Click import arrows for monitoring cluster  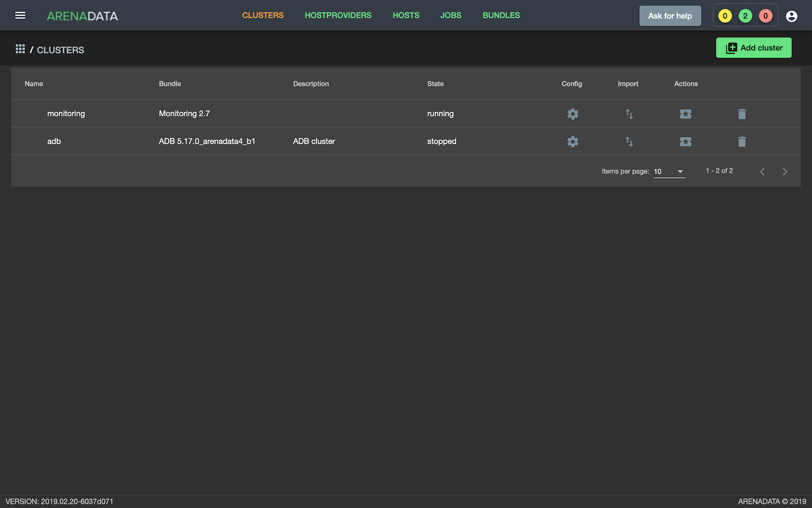[629, 114]
